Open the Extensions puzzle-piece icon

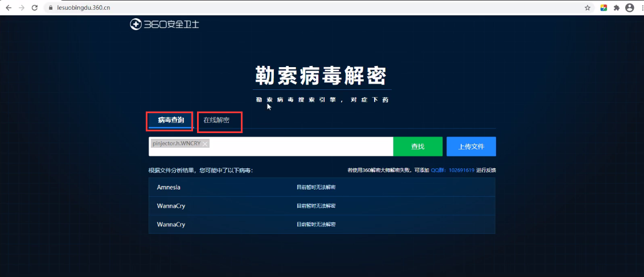pyautogui.click(x=616, y=8)
